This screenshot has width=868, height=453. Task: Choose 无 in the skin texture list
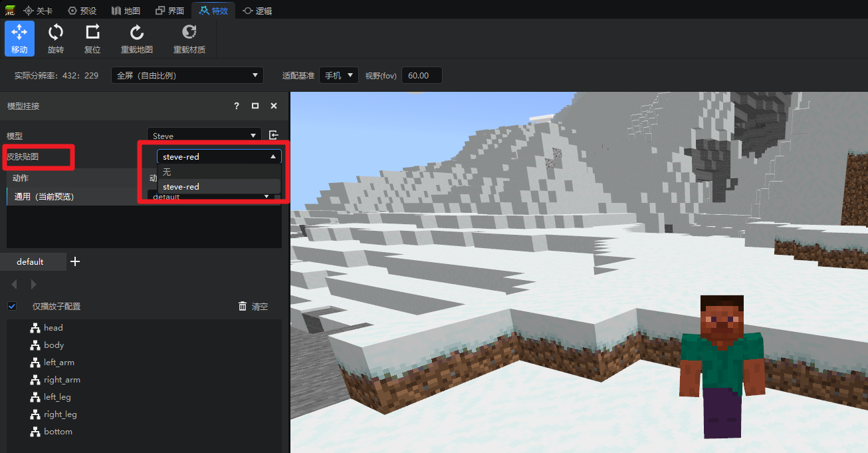coord(219,172)
